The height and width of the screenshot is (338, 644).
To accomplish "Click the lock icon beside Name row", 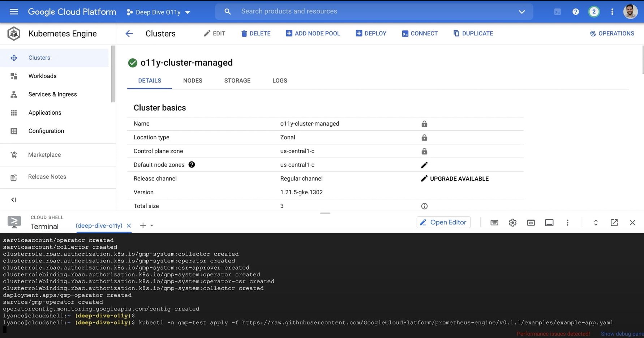I will pos(424,124).
